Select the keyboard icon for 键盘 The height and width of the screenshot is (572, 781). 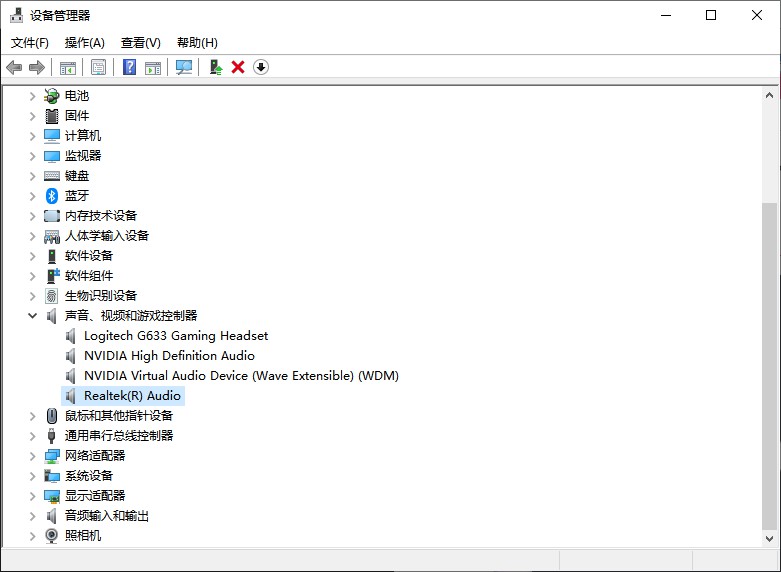coord(52,176)
